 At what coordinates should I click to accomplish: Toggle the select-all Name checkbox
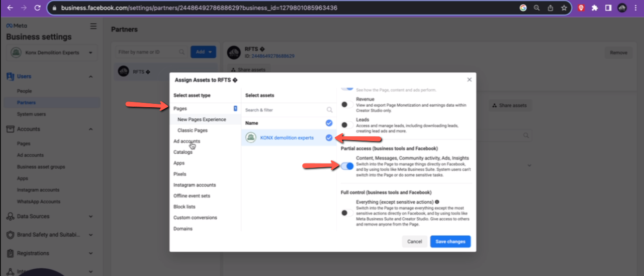click(x=329, y=123)
